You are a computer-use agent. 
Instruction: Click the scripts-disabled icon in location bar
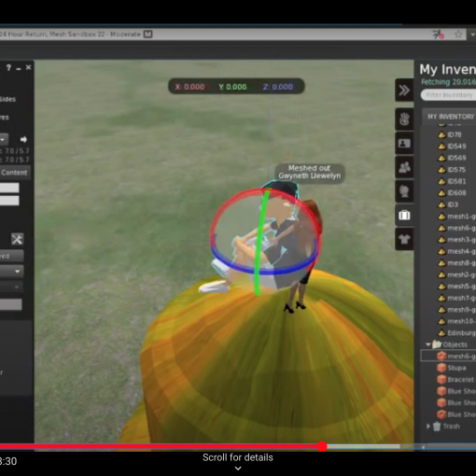coord(439,35)
